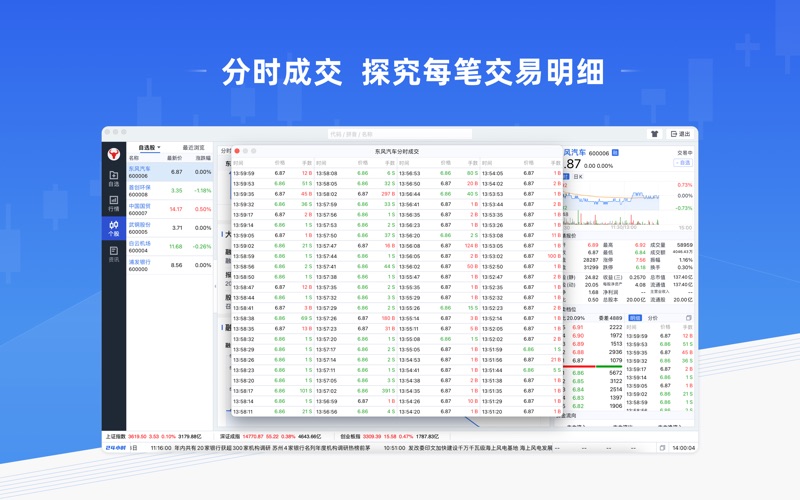
Task: Select the 首创环保 600008 watchlist row
Action: [x=169, y=191]
